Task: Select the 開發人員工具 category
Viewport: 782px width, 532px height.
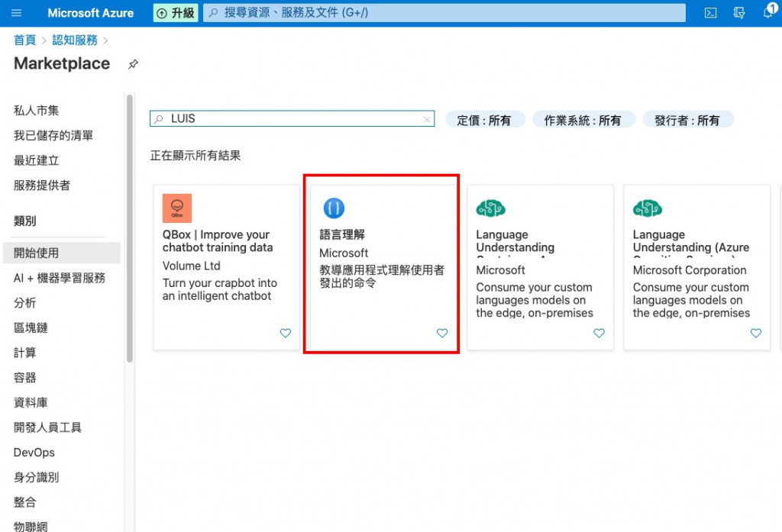Action: 47,427
